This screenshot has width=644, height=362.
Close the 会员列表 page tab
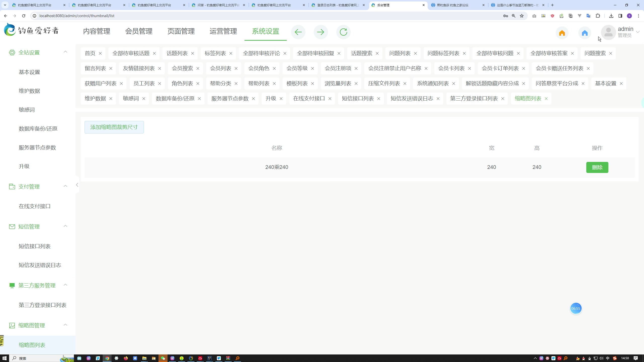coord(236,68)
